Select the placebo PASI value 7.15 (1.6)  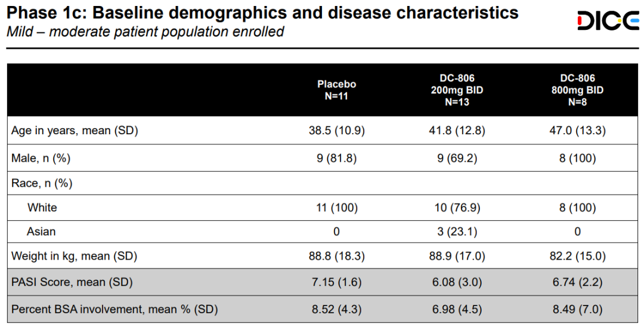[336, 282]
